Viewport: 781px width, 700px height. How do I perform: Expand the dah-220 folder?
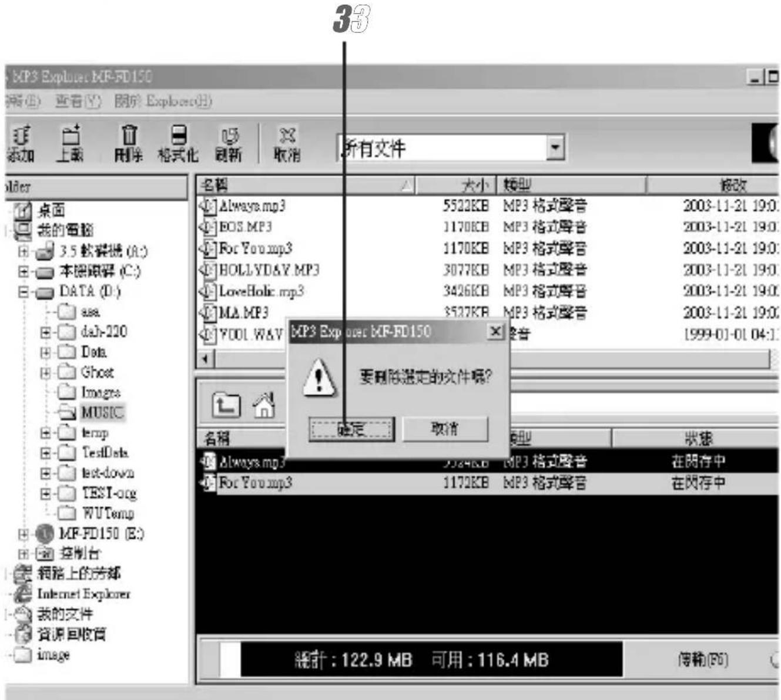click(x=45, y=332)
